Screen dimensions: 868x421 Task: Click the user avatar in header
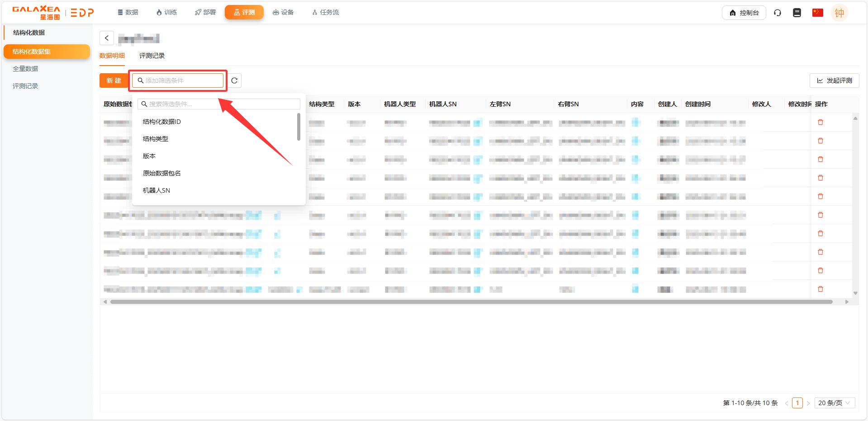(x=839, y=13)
